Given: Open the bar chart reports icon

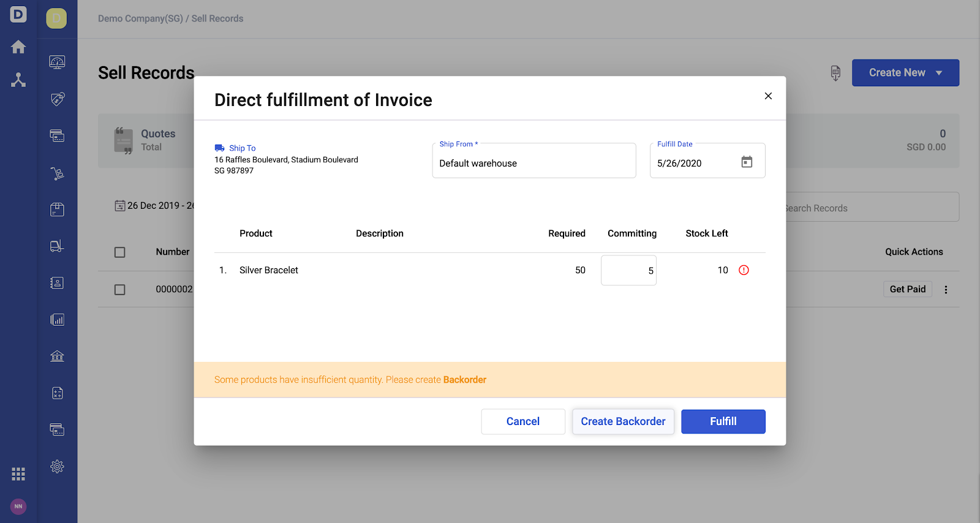Looking at the screenshot, I should pyautogui.click(x=57, y=320).
